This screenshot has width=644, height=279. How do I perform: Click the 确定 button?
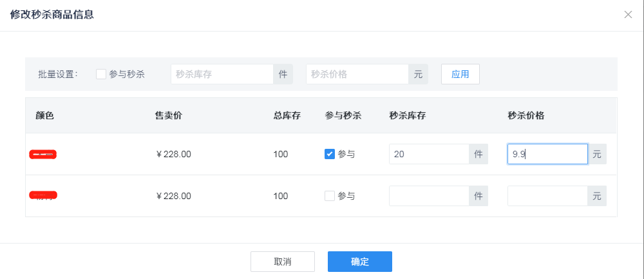click(x=360, y=262)
